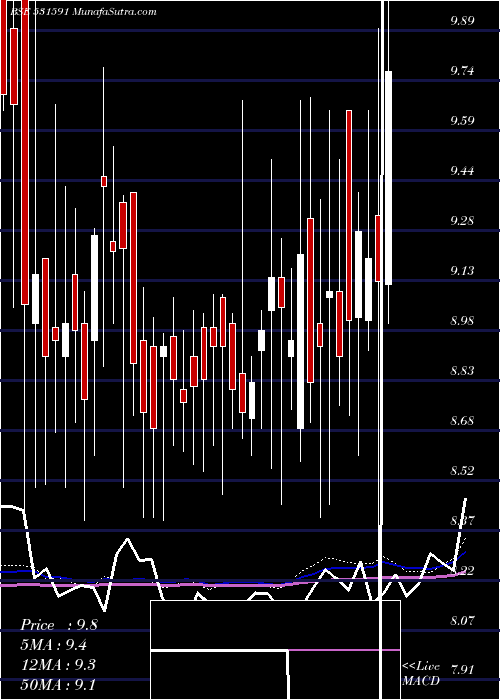
Task: Click the 12MA : 9.3 readout
Action: click(58, 665)
